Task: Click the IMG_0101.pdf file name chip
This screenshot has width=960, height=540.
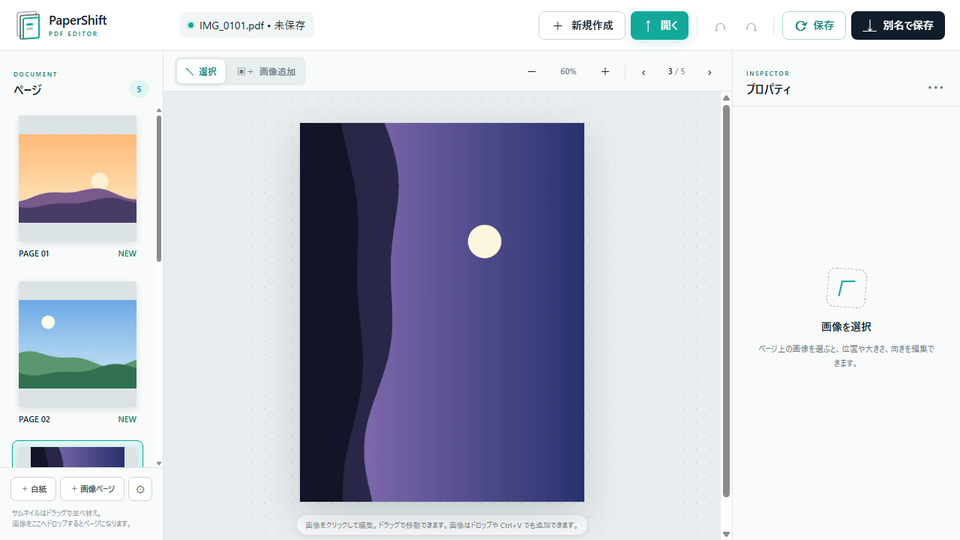Action: tap(246, 25)
